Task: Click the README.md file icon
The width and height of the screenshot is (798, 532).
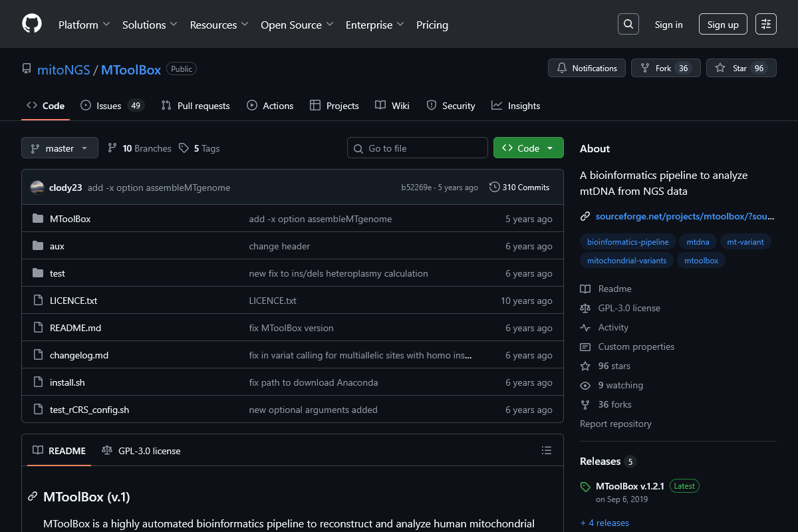Action: tap(38, 327)
